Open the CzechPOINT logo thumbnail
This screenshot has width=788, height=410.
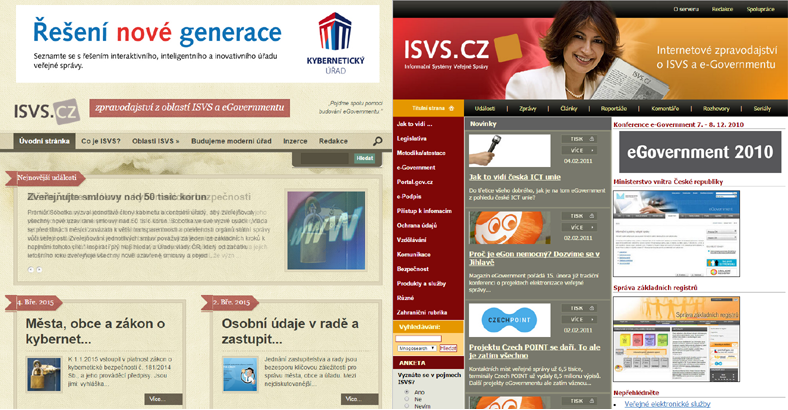[510, 320]
